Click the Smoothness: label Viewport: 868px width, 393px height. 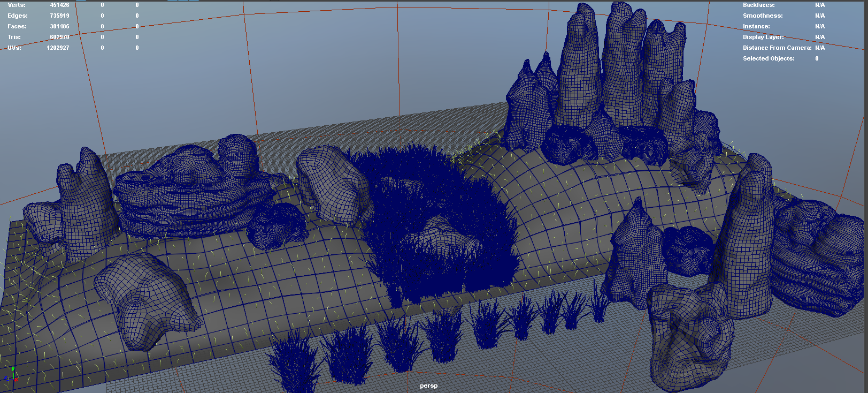coord(763,16)
